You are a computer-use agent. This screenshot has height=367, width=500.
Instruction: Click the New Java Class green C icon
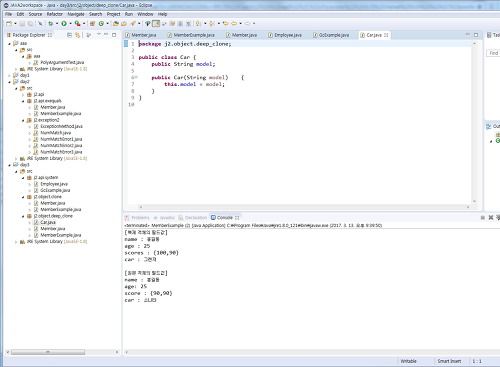coord(101,23)
